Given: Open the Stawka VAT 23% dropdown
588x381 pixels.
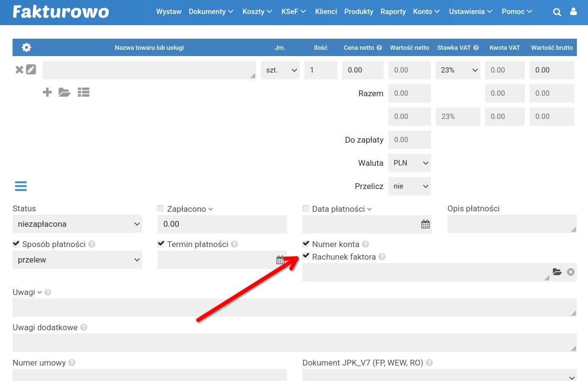Looking at the screenshot, I should coord(458,70).
